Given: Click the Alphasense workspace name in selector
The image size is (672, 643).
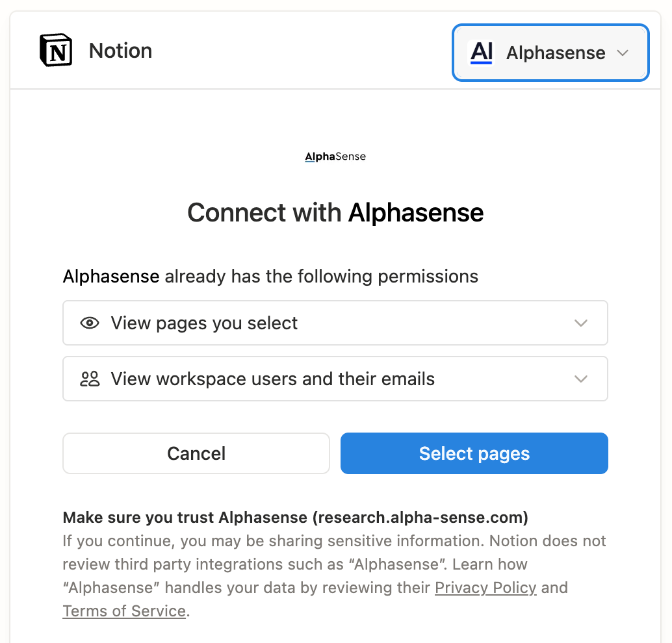Looking at the screenshot, I should tap(556, 53).
